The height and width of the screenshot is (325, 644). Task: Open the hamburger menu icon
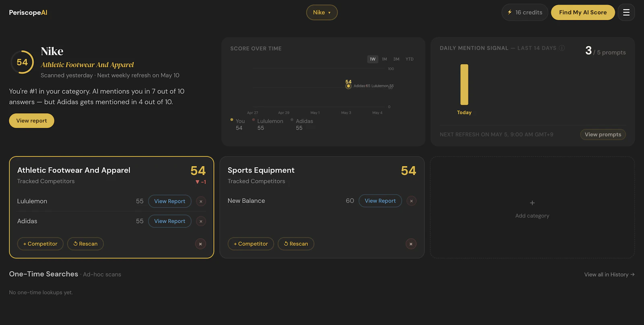[626, 12]
